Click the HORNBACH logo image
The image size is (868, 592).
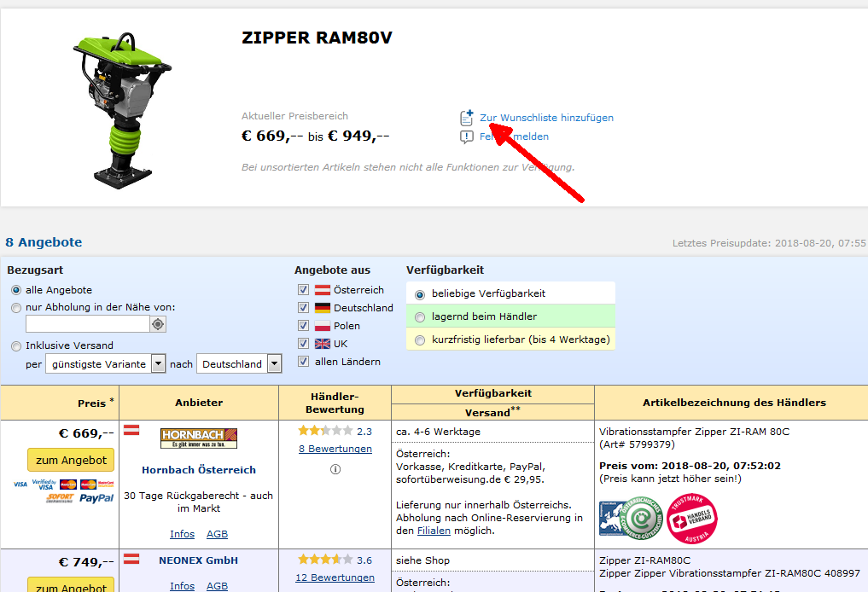[199, 438]
